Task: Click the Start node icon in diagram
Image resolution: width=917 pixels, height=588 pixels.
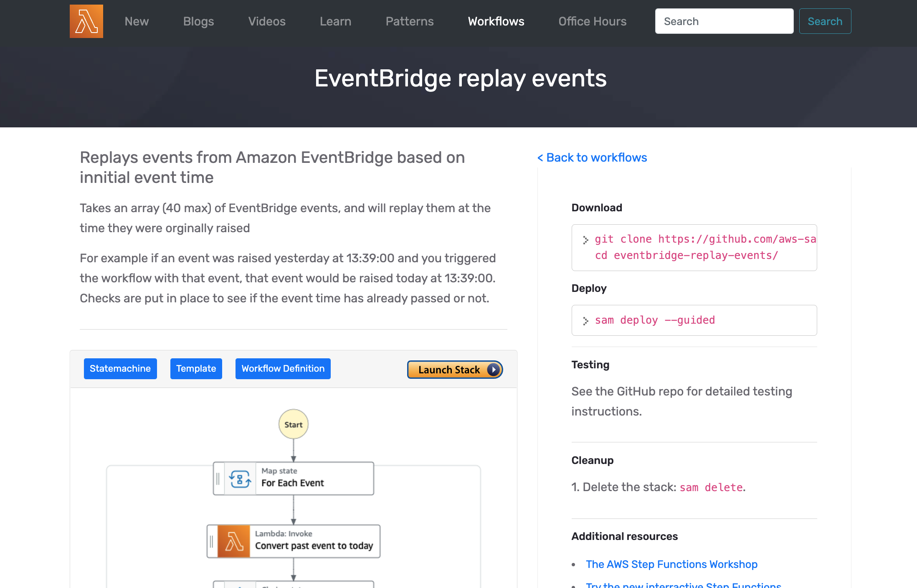Action: [x=293, y=424]
